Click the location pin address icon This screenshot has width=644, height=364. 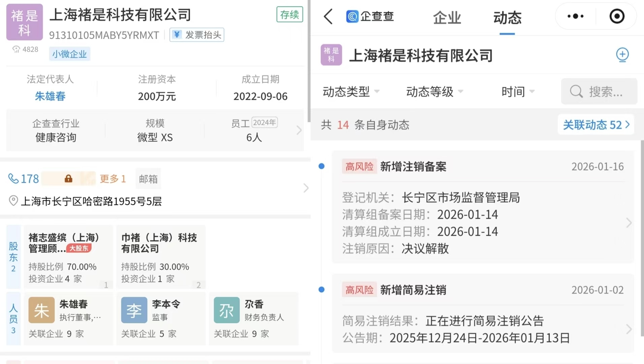click(13, 201)
